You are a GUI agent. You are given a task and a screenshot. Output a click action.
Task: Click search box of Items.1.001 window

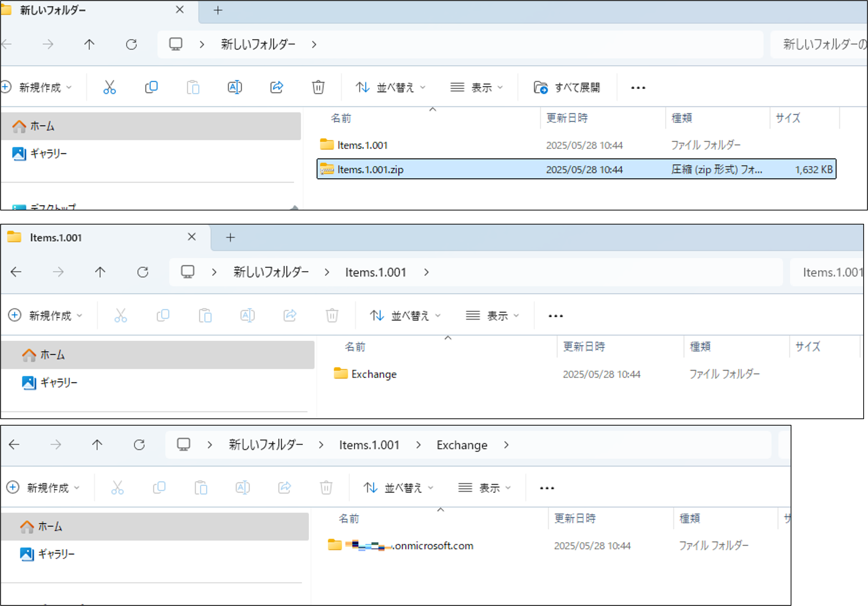pyautogui.click(x=827, y=272)
